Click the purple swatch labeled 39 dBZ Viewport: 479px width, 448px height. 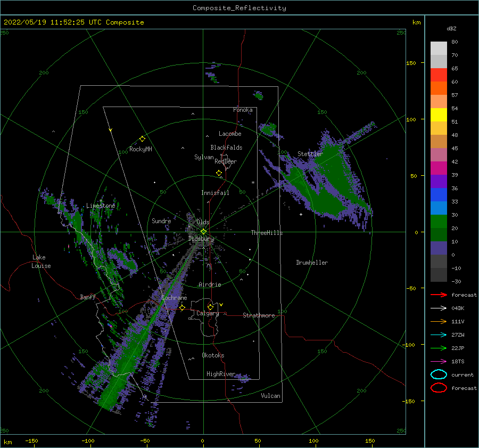439,181
